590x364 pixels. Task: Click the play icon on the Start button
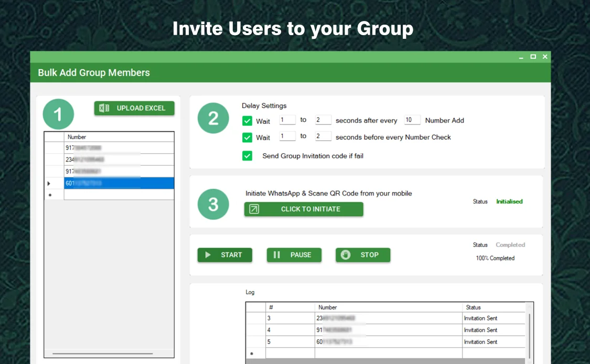(208, 255)
